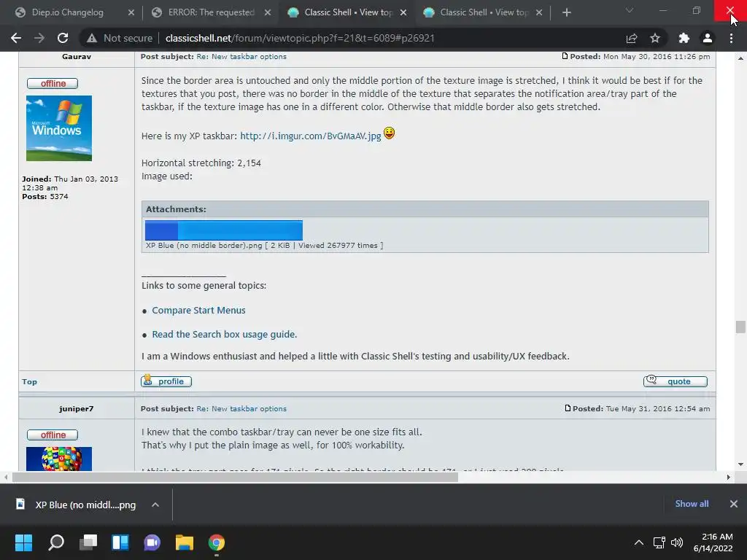The image size is (747, 560).
Task: Click juniper7's offline status badge
Action: 53,435
